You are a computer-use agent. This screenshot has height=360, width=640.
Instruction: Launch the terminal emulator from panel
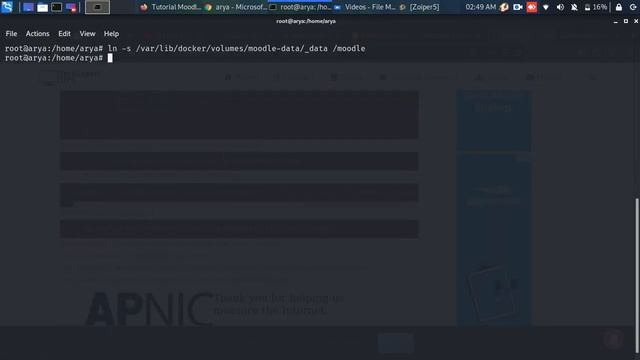pos(57,7)
